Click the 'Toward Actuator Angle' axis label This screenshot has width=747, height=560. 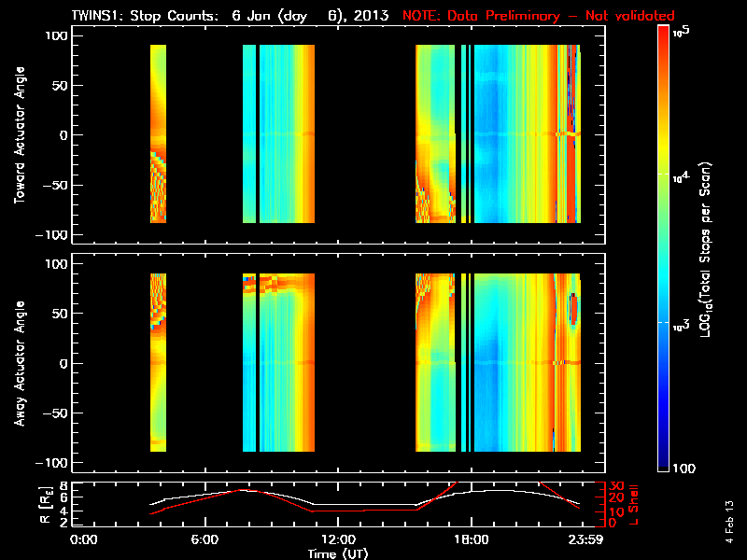[19, 134]
